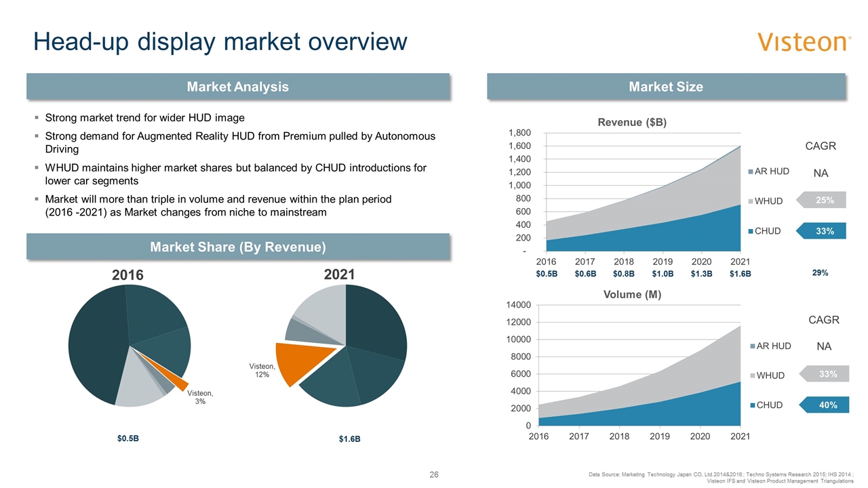
Task: Click the Market Size header bar
Action: coord(666,87)
